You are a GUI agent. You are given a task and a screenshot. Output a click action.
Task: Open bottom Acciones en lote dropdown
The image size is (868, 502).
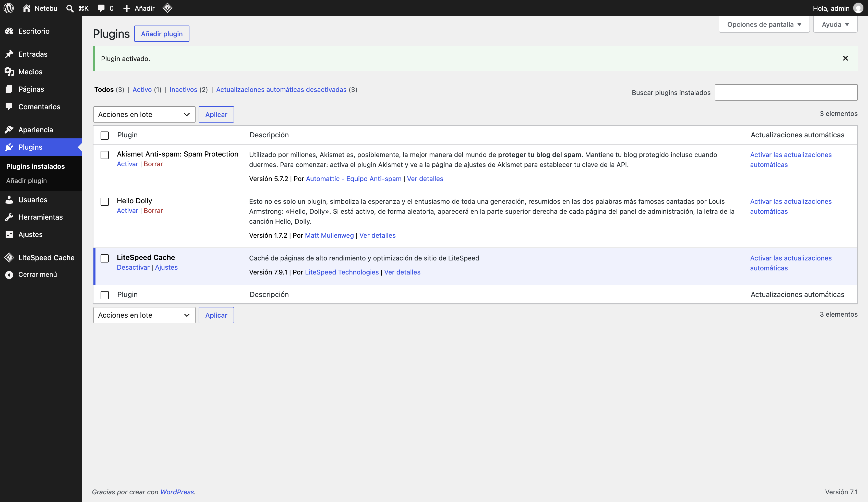click(x=144, y=315)
